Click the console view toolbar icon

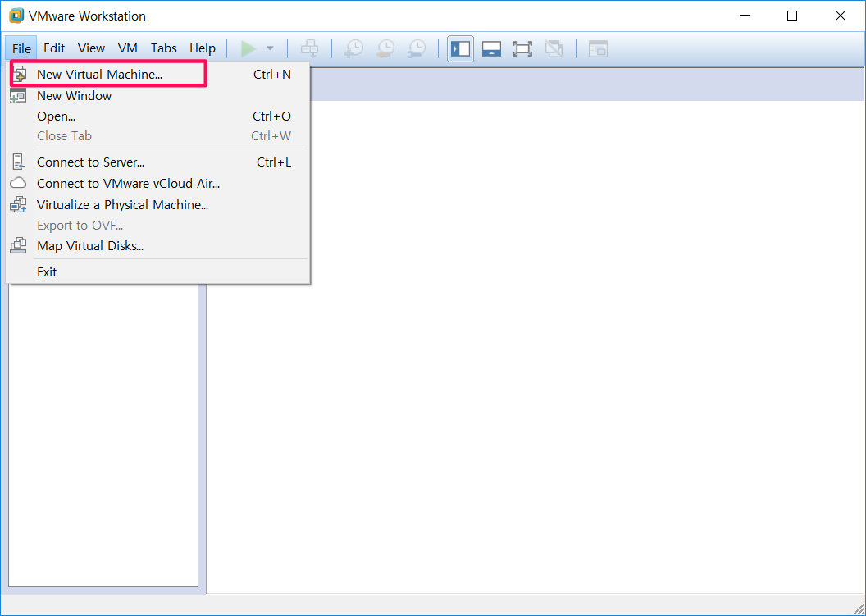[598, 48]
